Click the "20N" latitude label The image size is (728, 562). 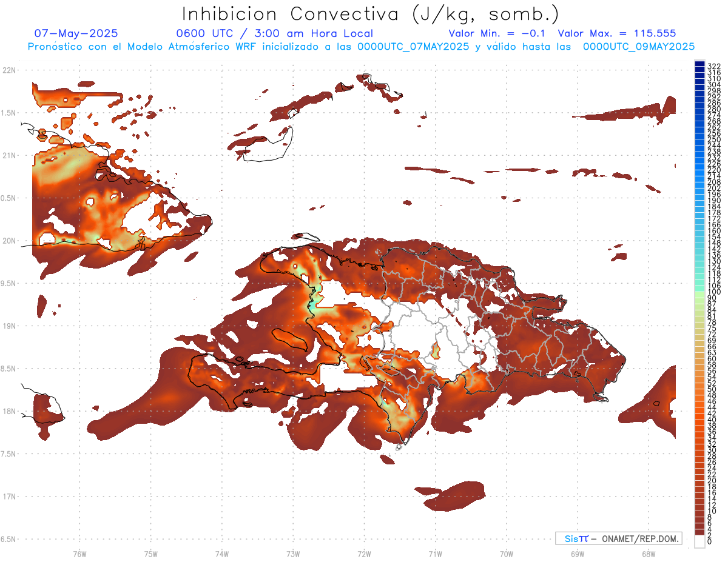point(8,241)
